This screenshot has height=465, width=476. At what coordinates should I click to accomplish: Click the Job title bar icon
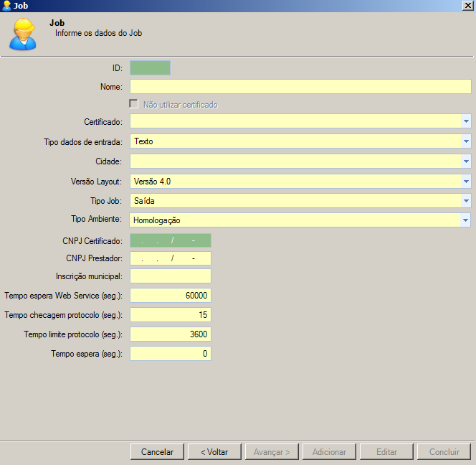6,6
